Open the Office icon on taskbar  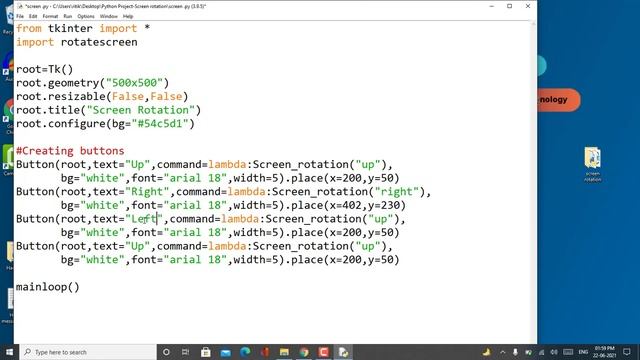coord(265,352)
